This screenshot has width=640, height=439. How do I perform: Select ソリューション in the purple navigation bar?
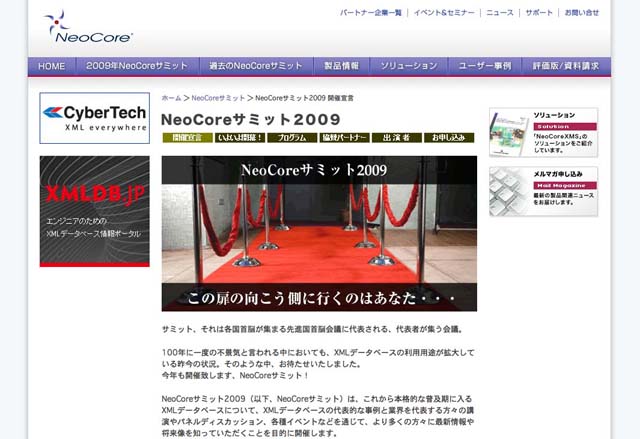(x=409, y=66)
